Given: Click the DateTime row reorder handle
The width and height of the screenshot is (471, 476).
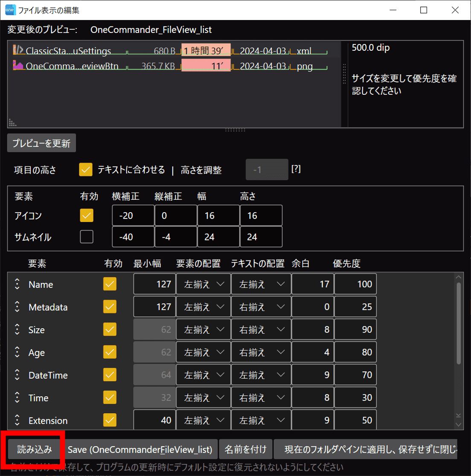Looking at the screenshot, I should [17, 375].
